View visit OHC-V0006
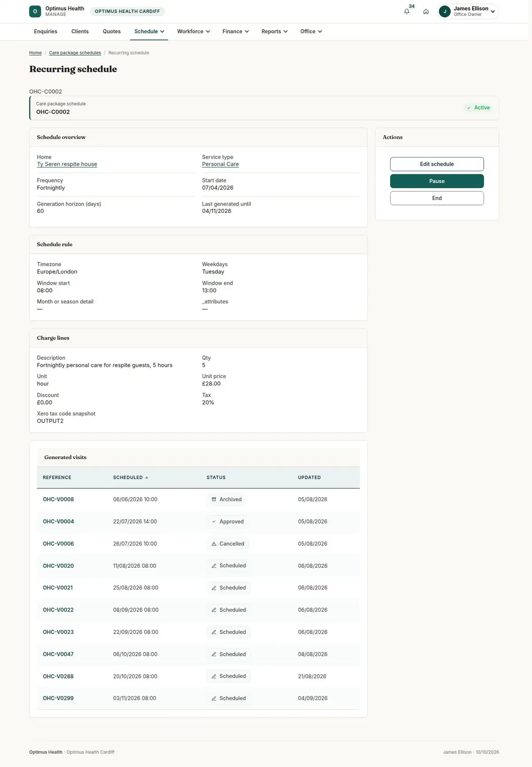The height and width of the screenshot is (767, 532). pyautogui.click(x=59, y=544)
